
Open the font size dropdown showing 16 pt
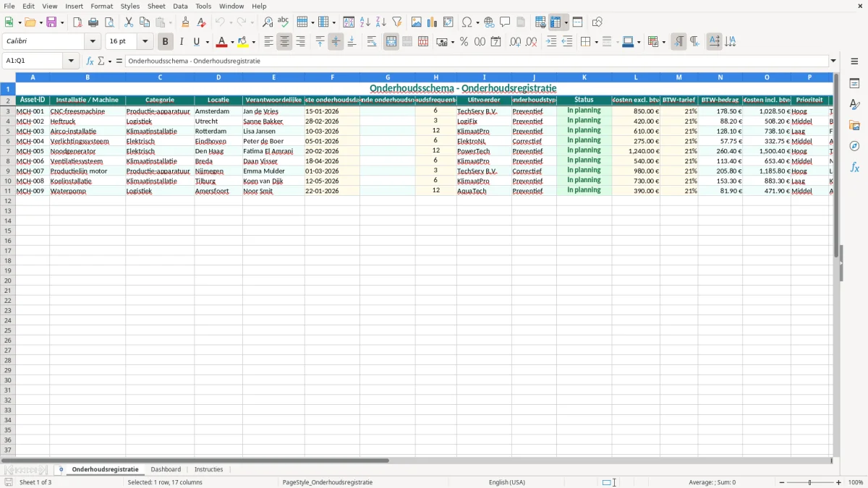tap(145, 42)
